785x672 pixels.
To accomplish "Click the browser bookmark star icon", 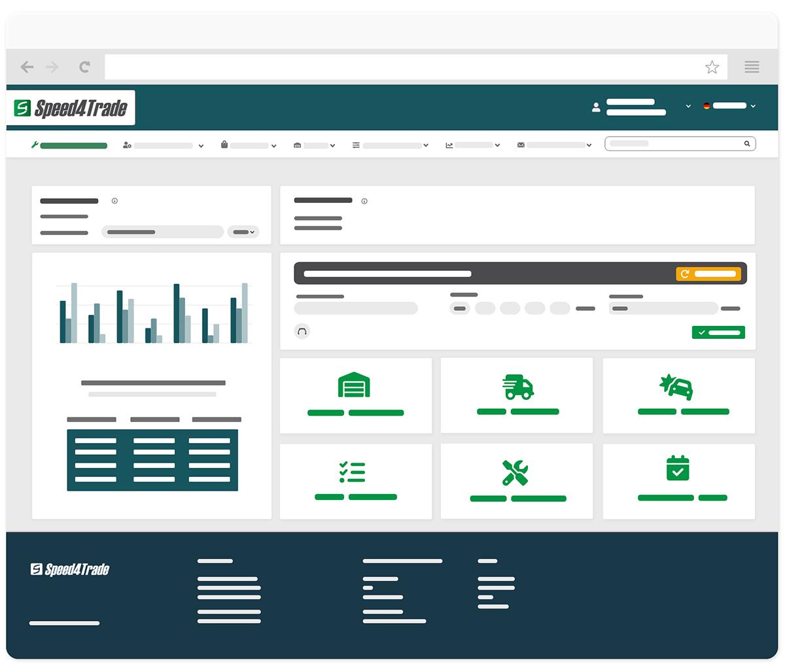I will pos(712,67).
